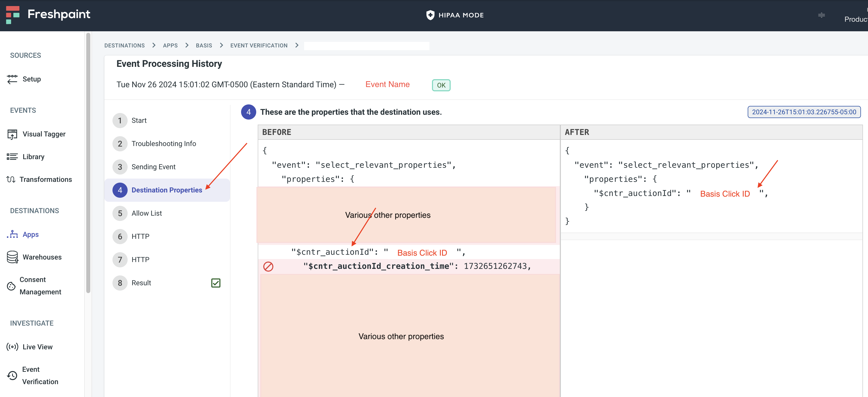
Task: Click the OK status badge
Action: [x=441, y=85]
